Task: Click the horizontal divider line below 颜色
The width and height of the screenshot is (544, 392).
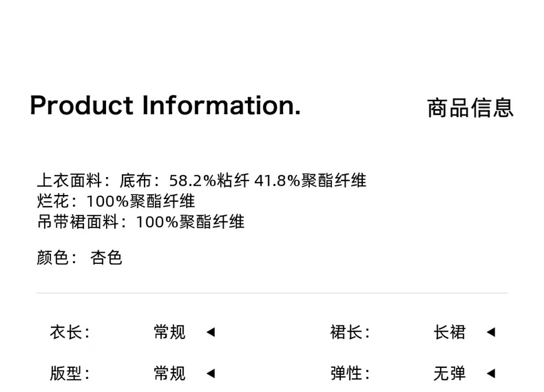Action: (x=273, y=293)
